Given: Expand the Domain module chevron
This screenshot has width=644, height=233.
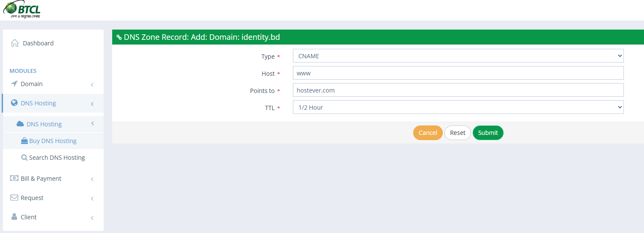Looking at the screenshot, I should [92, 84].
